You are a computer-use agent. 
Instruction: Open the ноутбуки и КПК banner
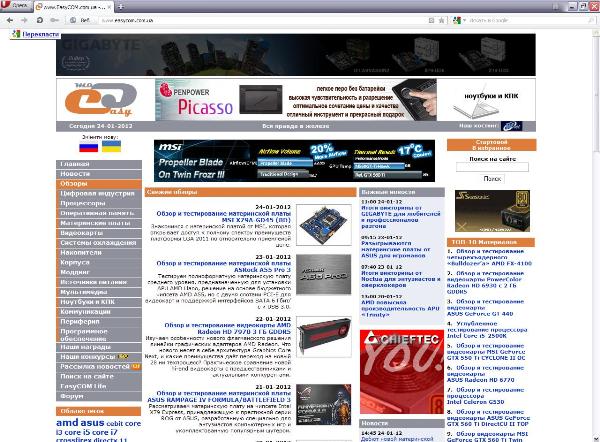[x=486, y=99]
